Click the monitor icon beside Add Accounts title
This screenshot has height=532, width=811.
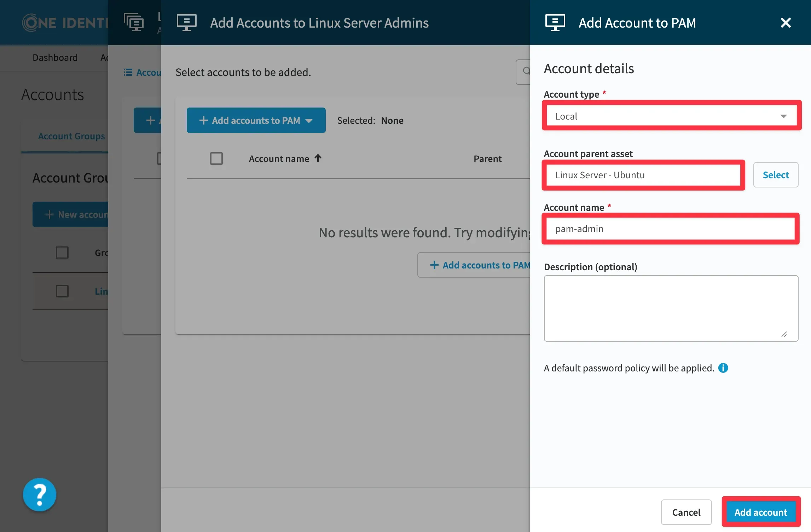pyautogui.click(x=186, y=23)
